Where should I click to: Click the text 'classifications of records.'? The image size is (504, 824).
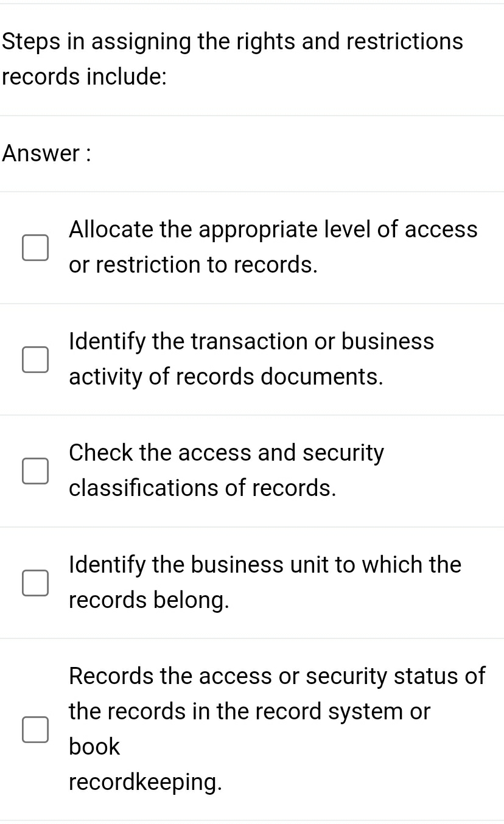tap(203, 488)
